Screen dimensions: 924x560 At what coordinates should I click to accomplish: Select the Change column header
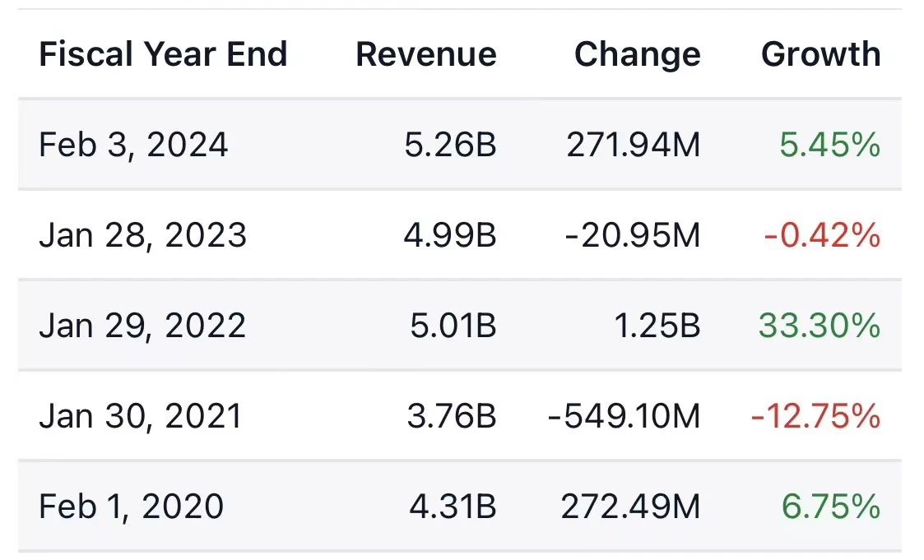pos(637,54)
